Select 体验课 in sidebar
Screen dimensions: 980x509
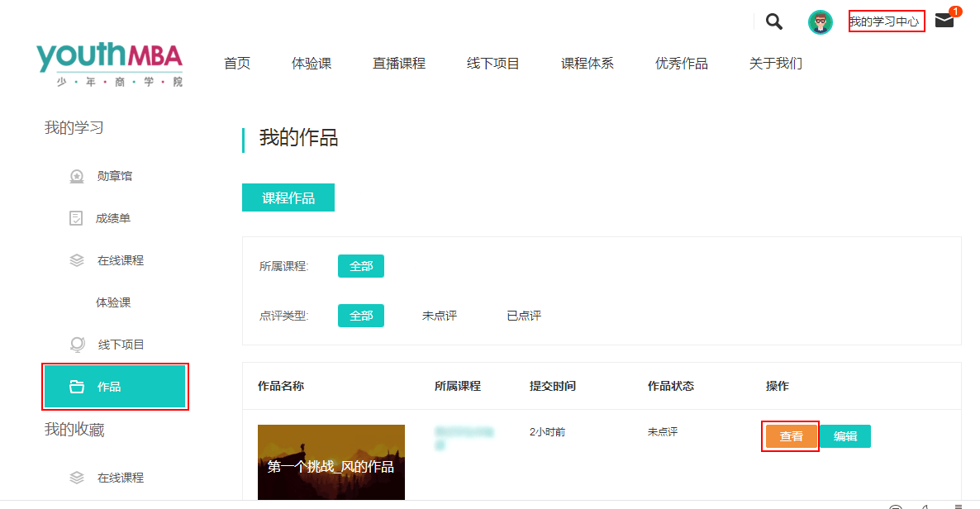pyautogui.click(x=113, y=302)
